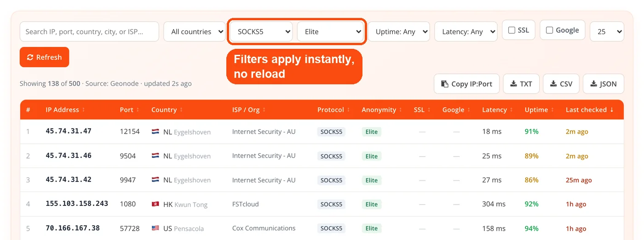Tick the Google filter checkbox

549,30
